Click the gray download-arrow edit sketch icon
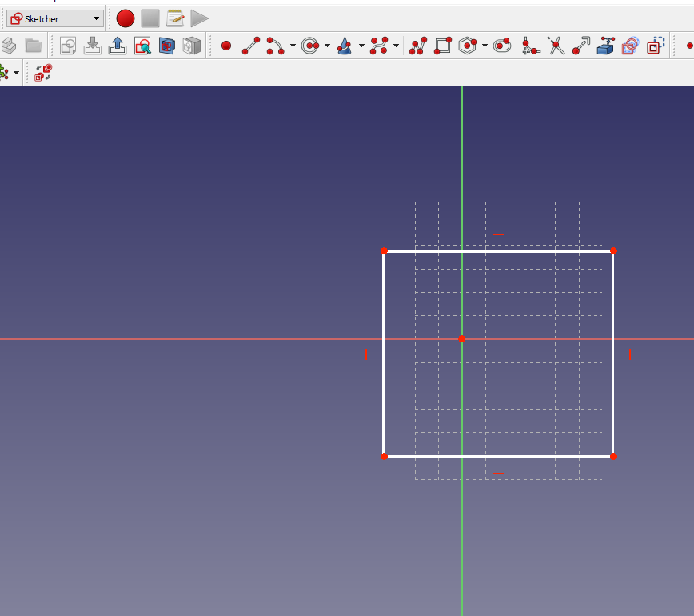The height and width of the screenshot is (616, 694). [93, 46]
